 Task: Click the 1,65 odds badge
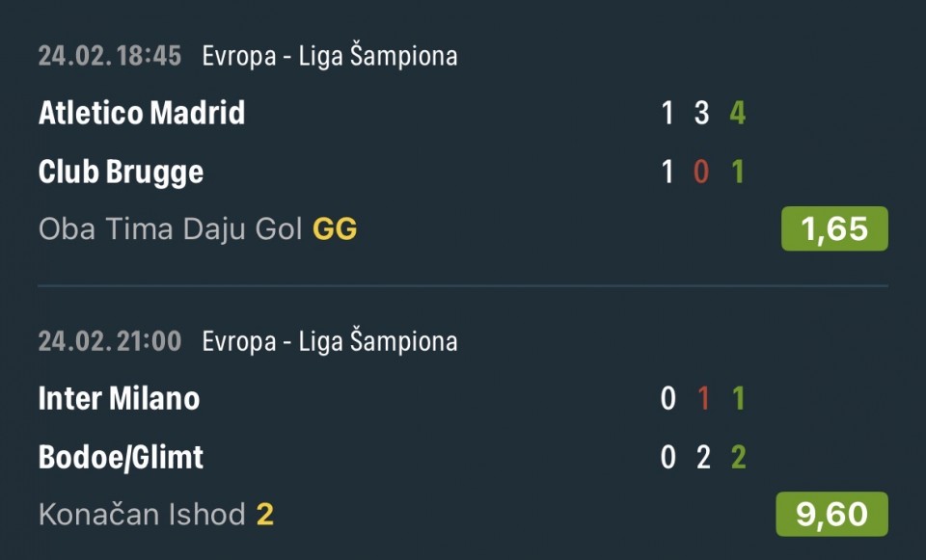(833, 228)
